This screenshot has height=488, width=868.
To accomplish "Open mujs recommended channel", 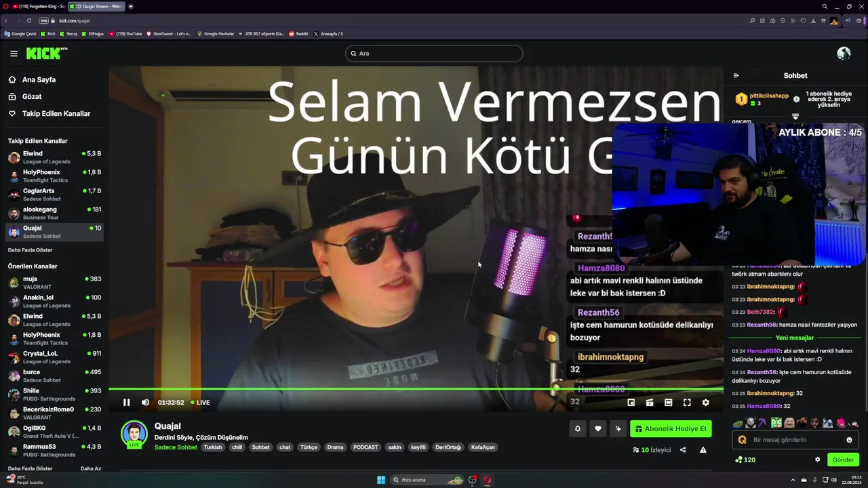I will point(54,283).
